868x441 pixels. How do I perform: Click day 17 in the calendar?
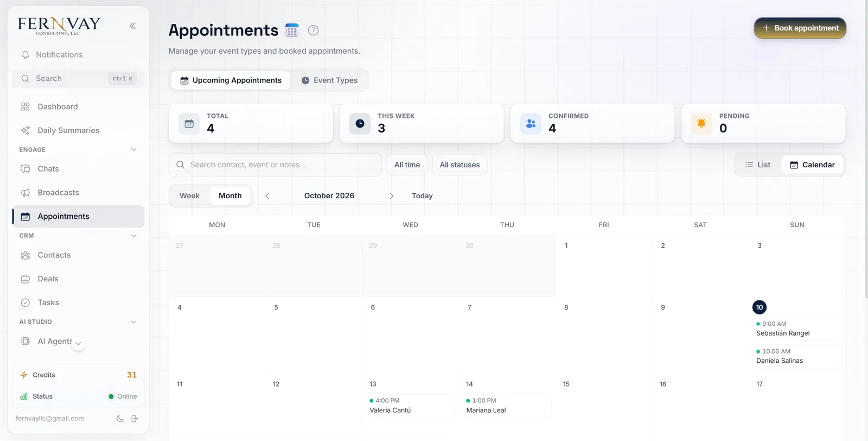(x=759, y=384)
